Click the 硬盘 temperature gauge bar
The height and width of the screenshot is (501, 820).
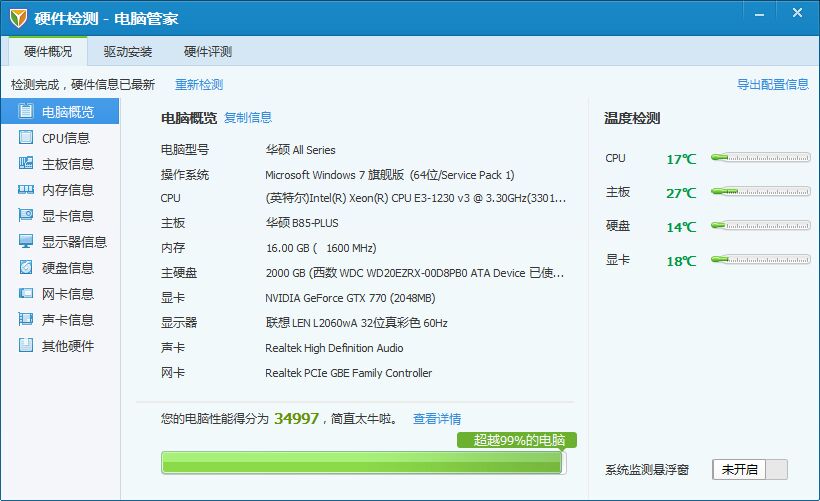pos(760,226)
